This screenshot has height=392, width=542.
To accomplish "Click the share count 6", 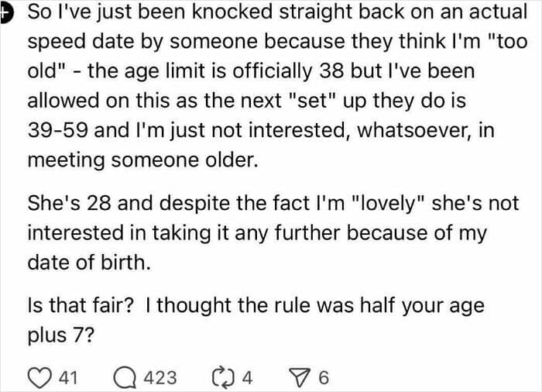I will (324, 378).
